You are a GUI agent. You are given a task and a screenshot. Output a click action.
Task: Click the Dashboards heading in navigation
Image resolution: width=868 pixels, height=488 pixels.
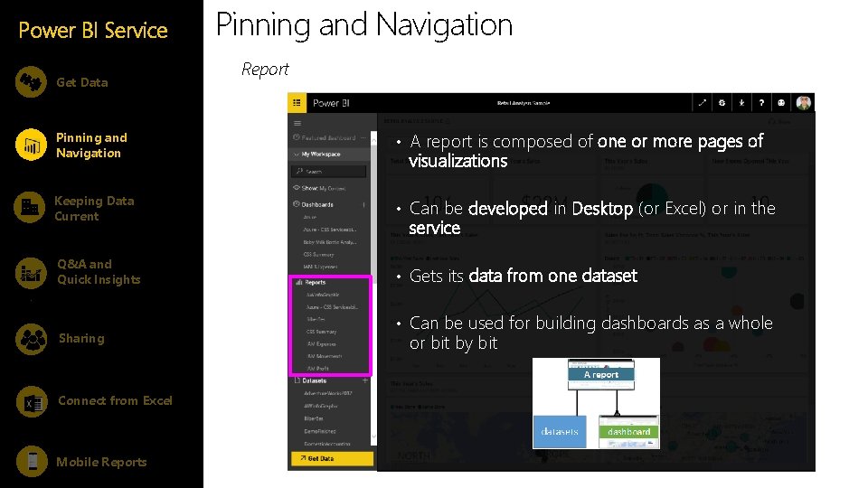317,205
